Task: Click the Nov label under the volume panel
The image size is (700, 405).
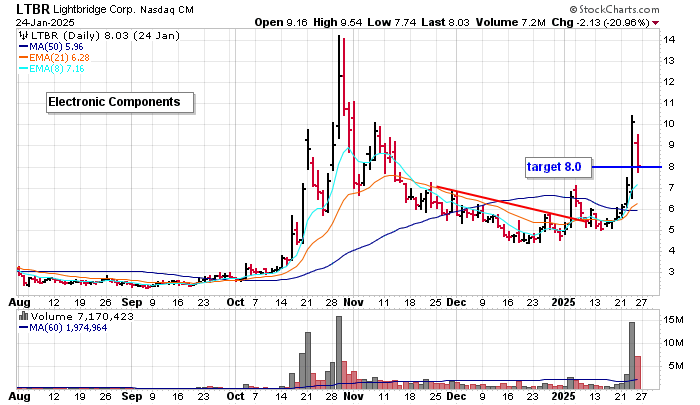Action: pos(353,396)
